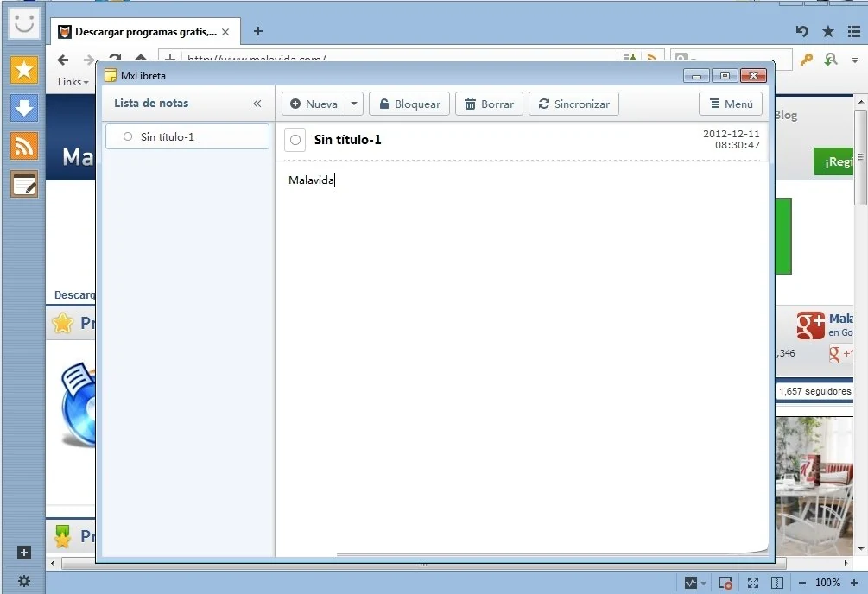The width and height of the screenshot is (868, 594).
Task: Click the green search icon in the top bar
Action: [830, 60]
